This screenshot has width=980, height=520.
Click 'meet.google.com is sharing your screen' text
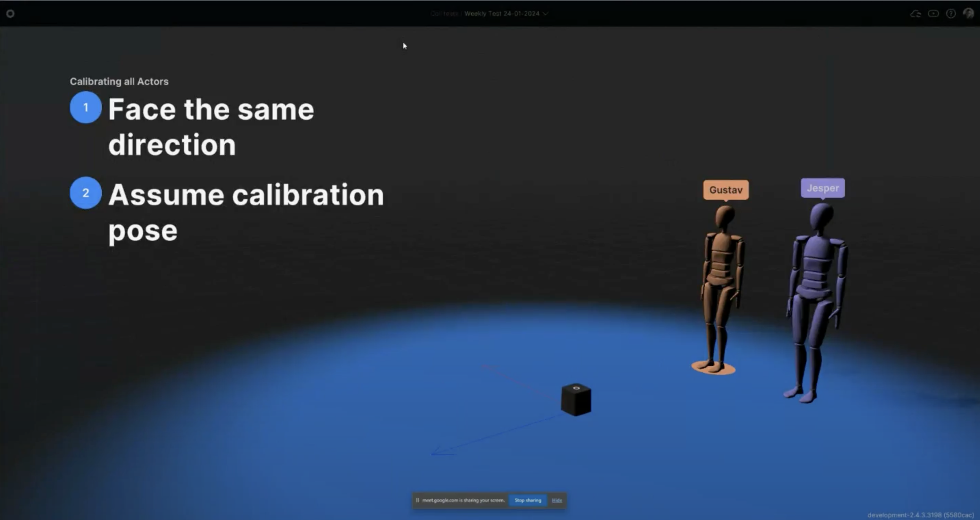tap(463, 500)
